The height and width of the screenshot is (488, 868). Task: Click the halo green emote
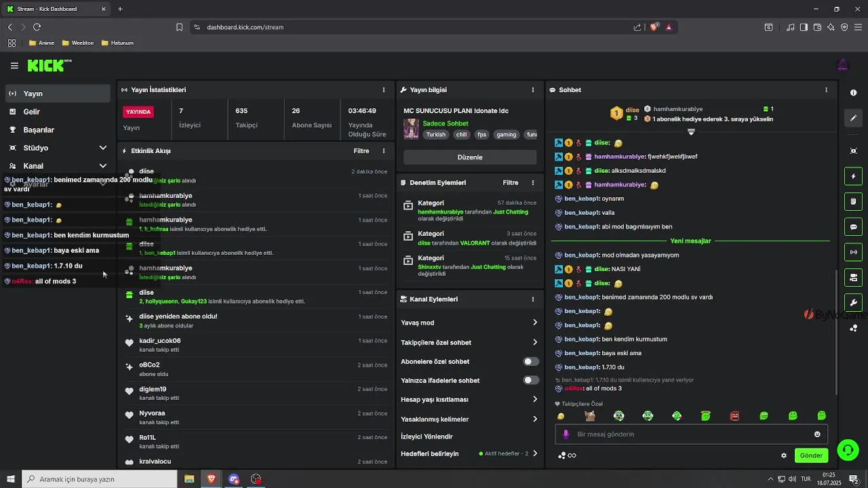(706, 415)
